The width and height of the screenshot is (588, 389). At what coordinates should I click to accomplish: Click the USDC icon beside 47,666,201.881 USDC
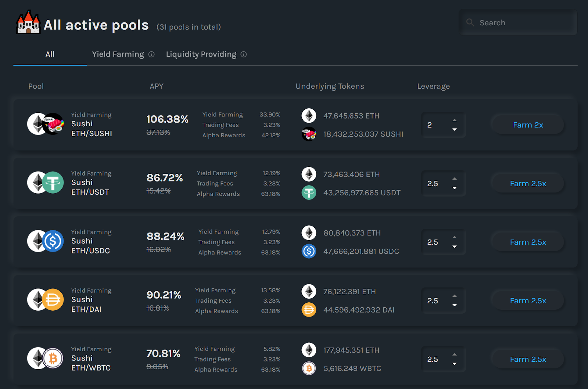pos(309,251)
